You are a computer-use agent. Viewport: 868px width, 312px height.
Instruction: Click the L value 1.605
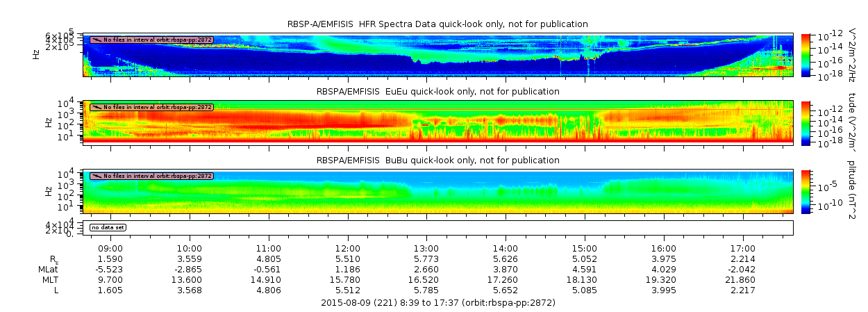tap(111, 290)
